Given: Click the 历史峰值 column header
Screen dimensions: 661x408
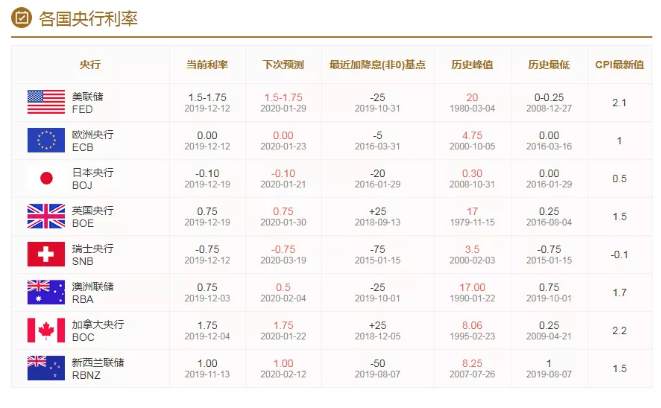Looking at the screenshot, I should point(472,64).
